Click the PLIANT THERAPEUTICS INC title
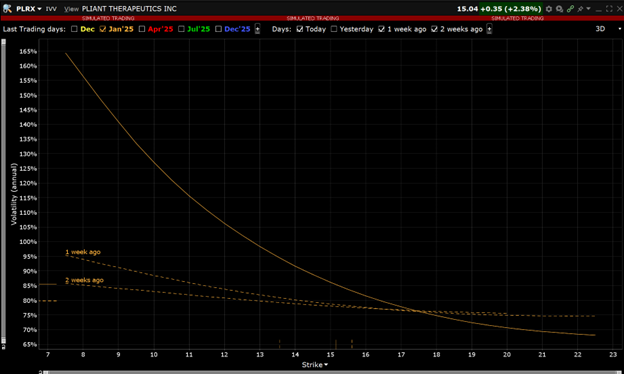 [x=129, y=9]
